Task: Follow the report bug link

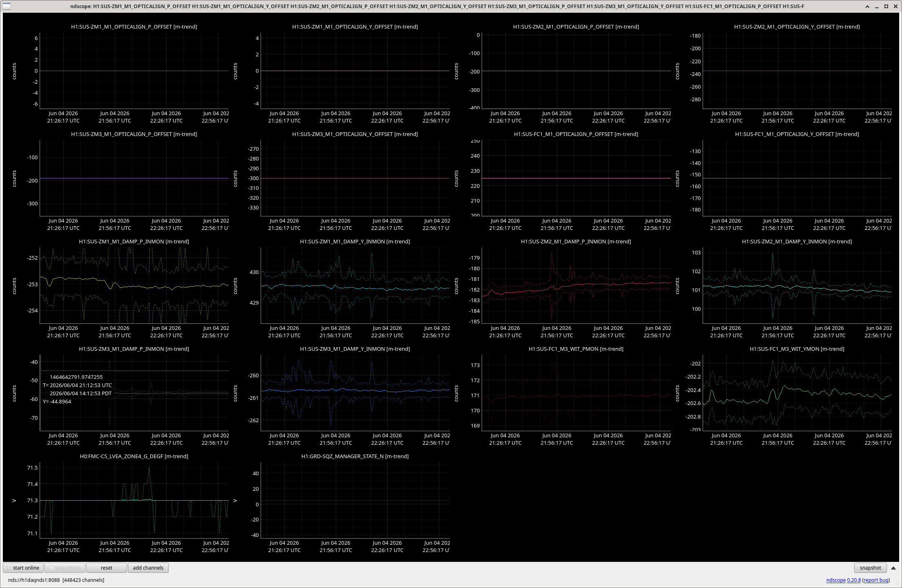Action: click(x=876, y=580)
